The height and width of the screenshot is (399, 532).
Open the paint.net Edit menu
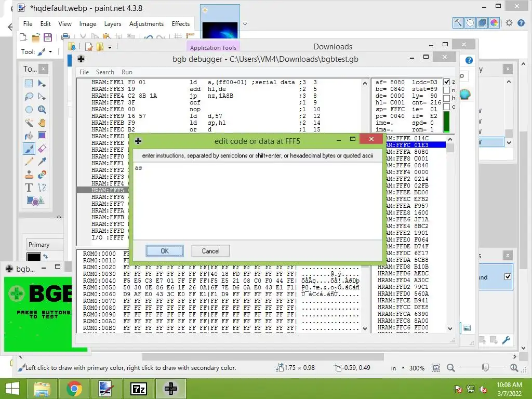point(46,24)
